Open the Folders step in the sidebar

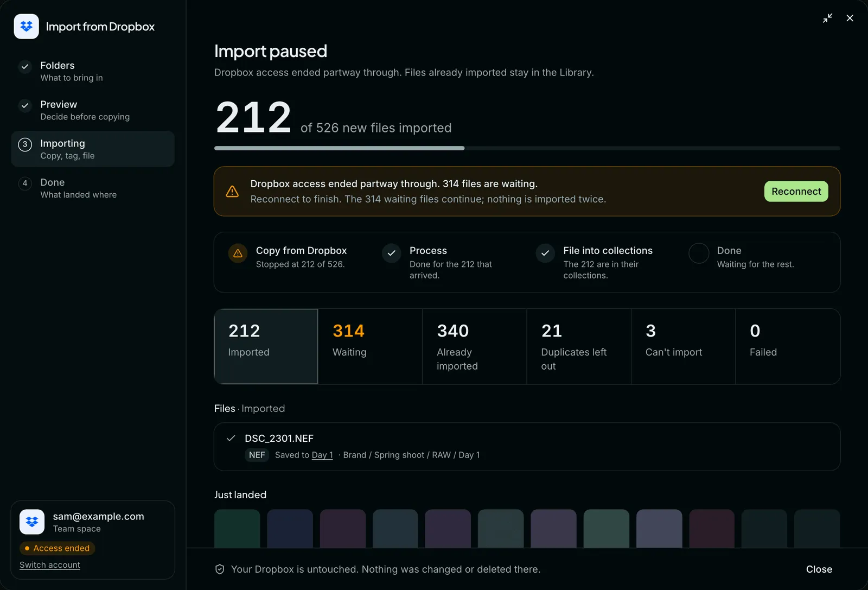93,71
